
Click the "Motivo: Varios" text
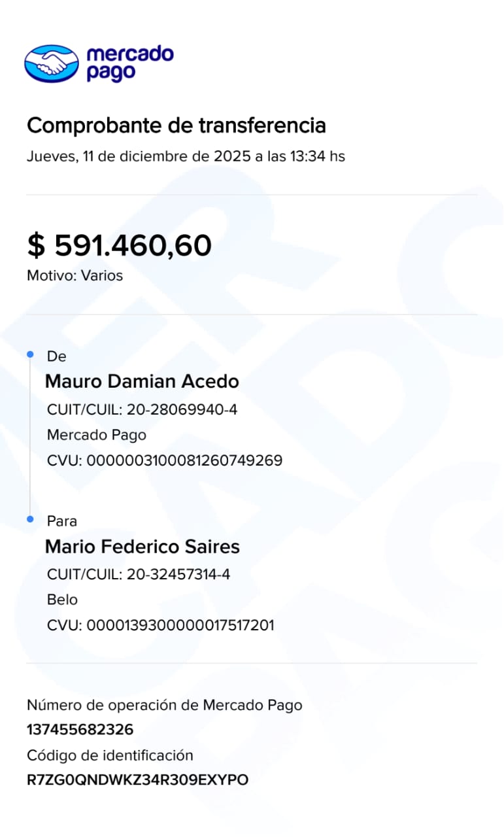(x=75, y=275)
